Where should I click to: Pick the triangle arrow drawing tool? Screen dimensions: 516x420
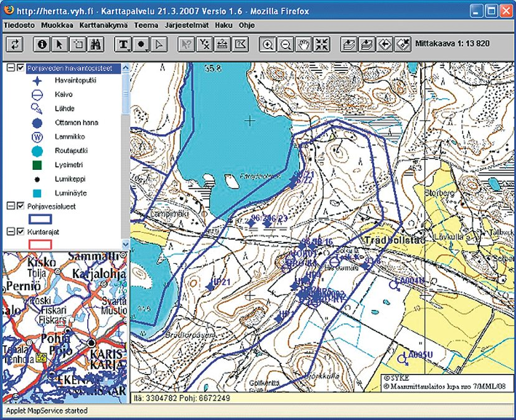click(x=159, y=44)
